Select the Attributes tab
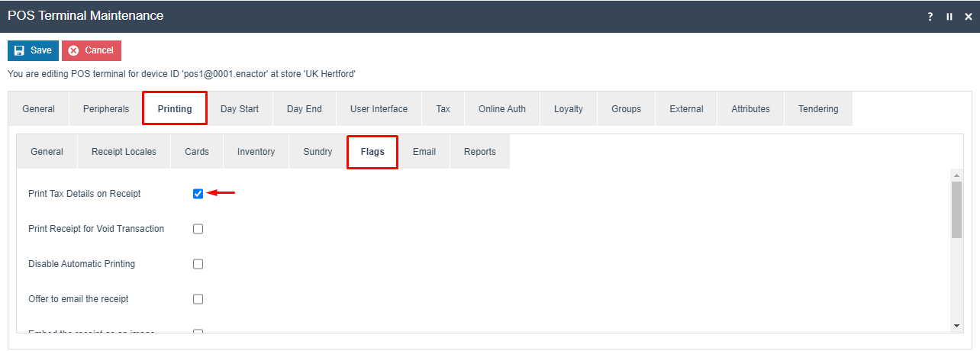This screenshot has width=980, height=351. pos(750,109)
